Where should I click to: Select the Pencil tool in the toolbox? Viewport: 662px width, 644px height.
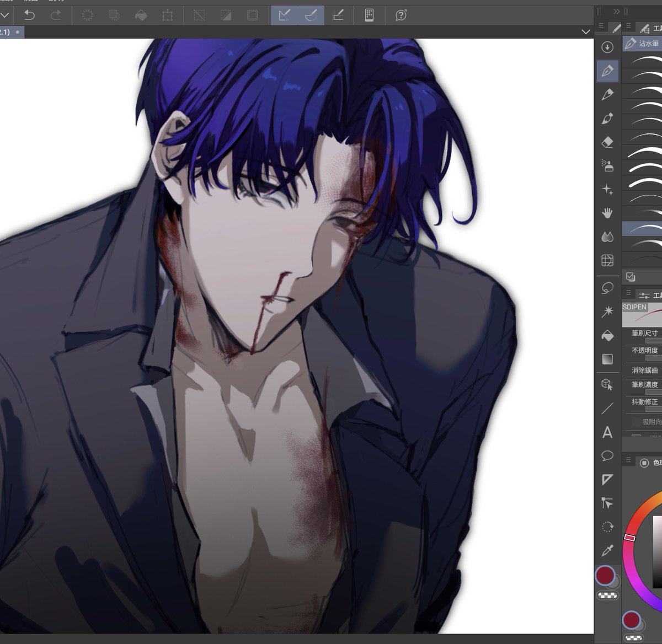607,94
